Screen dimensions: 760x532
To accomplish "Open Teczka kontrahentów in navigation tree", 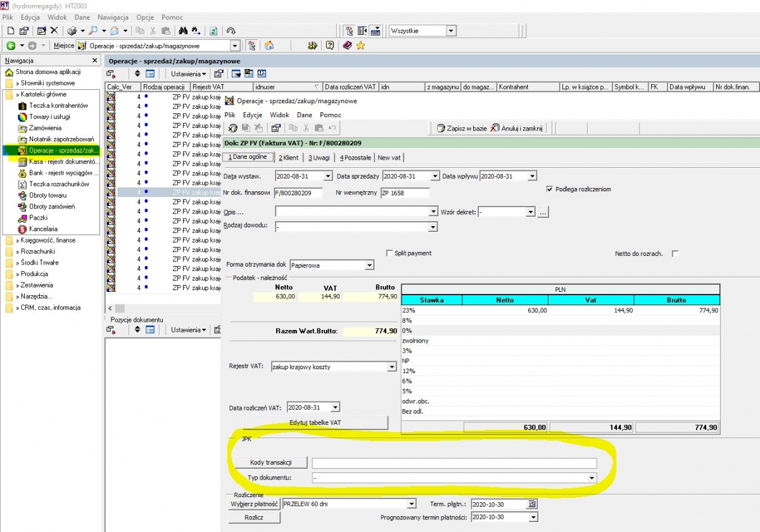I will 58,106.
